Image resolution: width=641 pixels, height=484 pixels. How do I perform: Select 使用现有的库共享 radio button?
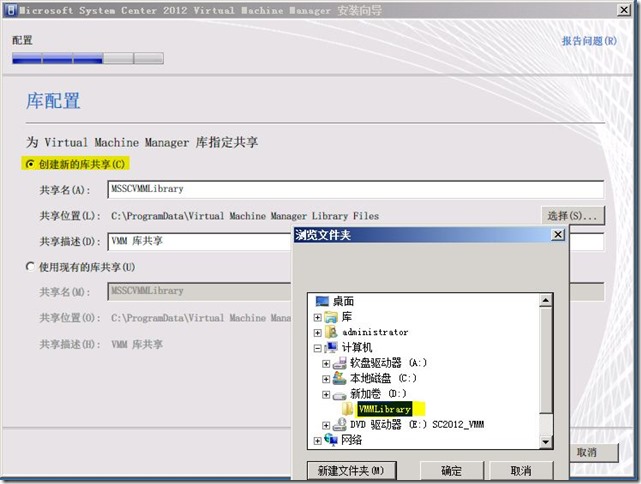30,267
